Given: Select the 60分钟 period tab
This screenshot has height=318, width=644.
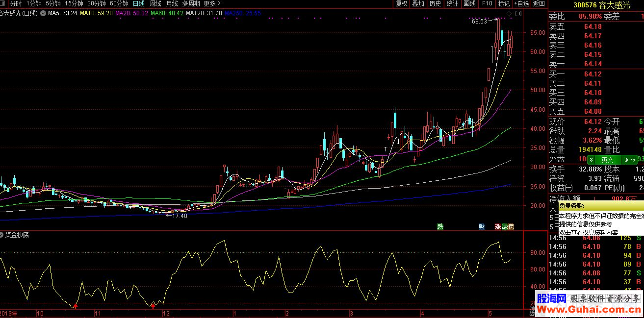Looking at the screenshot, I should point(119,3).
